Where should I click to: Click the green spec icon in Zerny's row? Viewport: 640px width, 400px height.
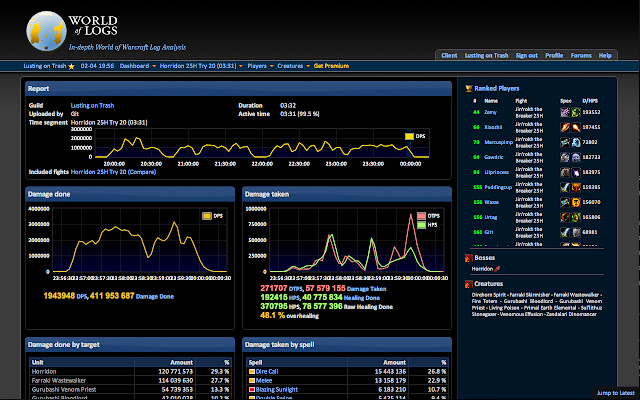coord(576,112)
